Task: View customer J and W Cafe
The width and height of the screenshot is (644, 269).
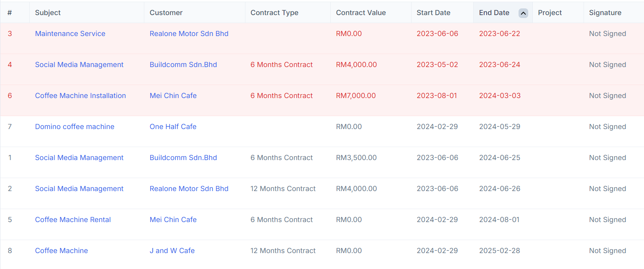Action: [x=172, y=251]
